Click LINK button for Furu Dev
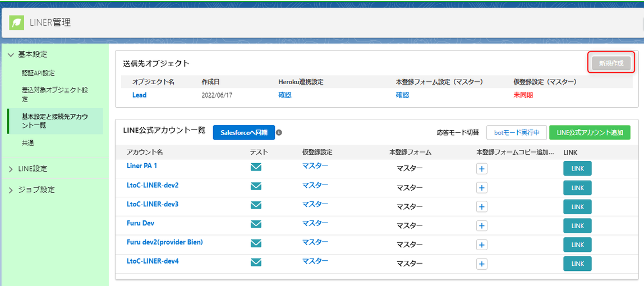Screen dimensions: 644x286 577,225
